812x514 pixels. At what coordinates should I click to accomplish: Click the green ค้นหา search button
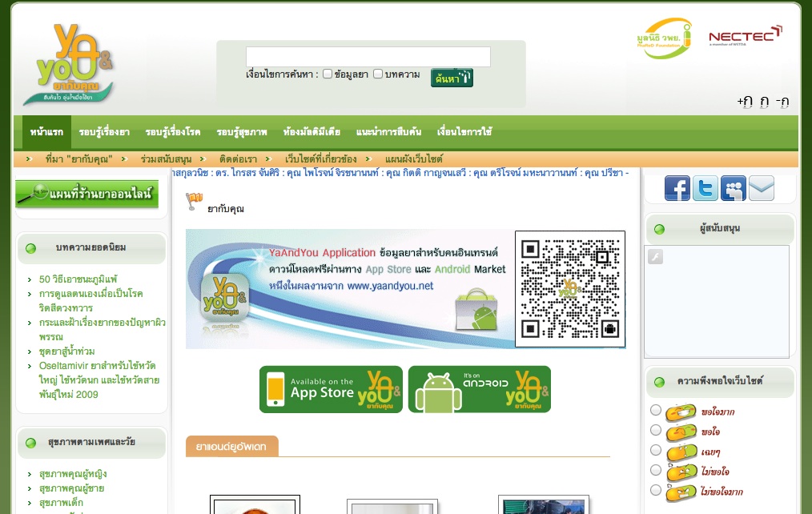coord(452,78)
